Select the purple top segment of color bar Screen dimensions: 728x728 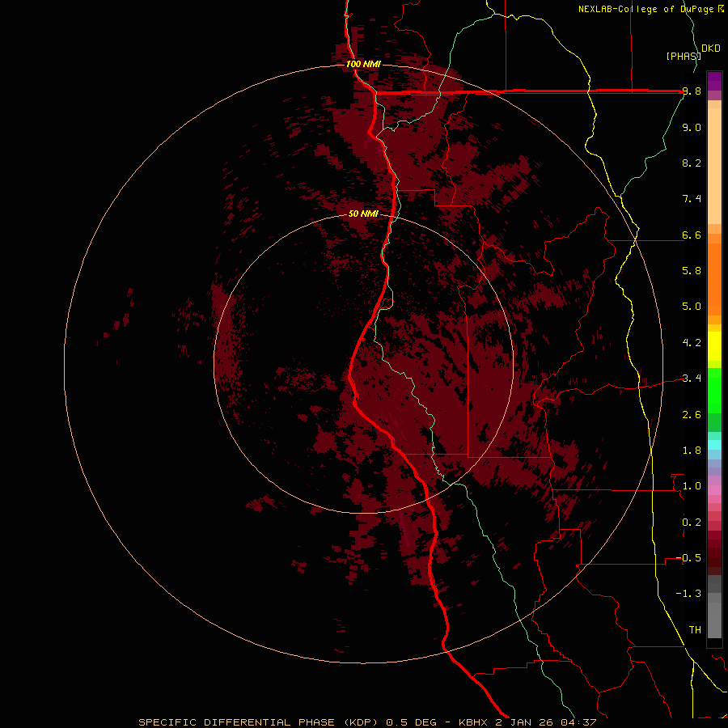coord(714,80)
